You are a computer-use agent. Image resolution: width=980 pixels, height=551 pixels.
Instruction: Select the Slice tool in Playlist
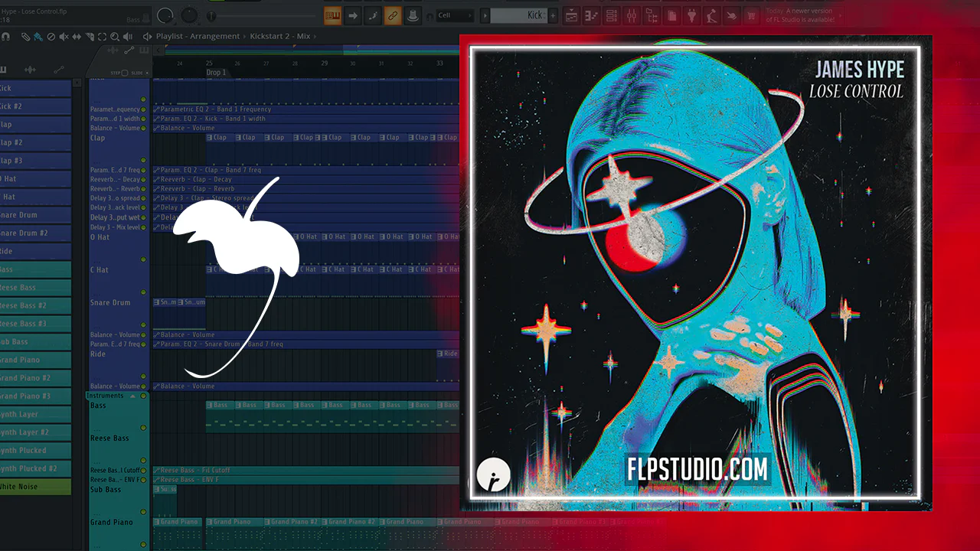pos(90,36)
